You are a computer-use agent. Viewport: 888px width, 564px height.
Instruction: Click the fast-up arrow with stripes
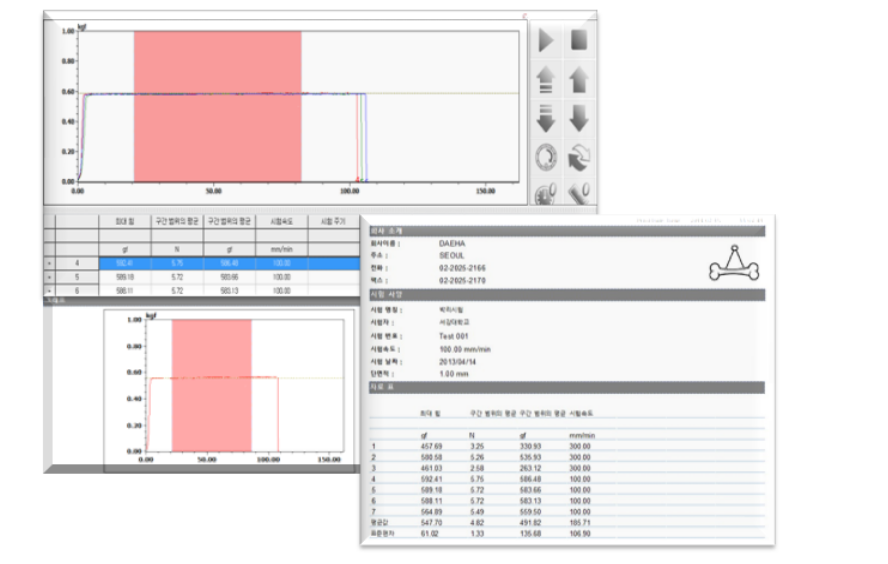[545, 80]
